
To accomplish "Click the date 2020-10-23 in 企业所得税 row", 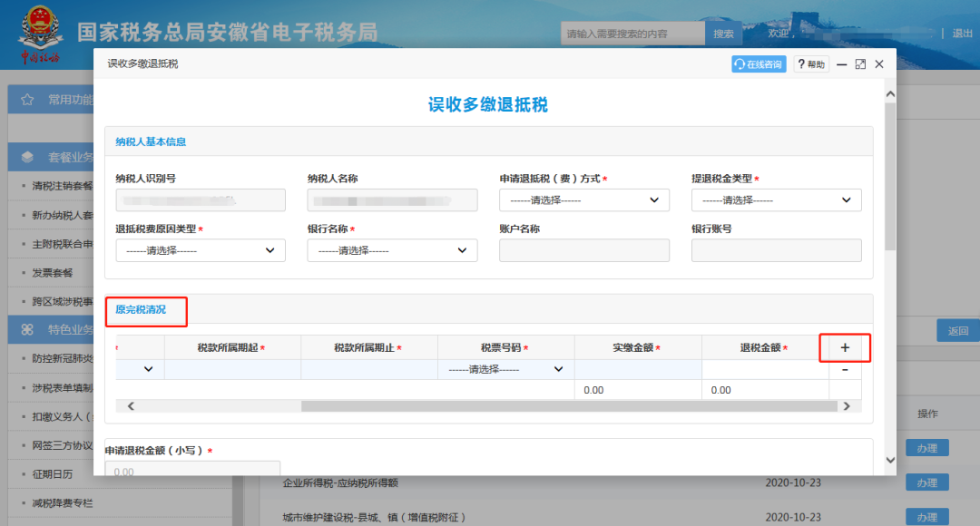I will click(x=793, y=482).
